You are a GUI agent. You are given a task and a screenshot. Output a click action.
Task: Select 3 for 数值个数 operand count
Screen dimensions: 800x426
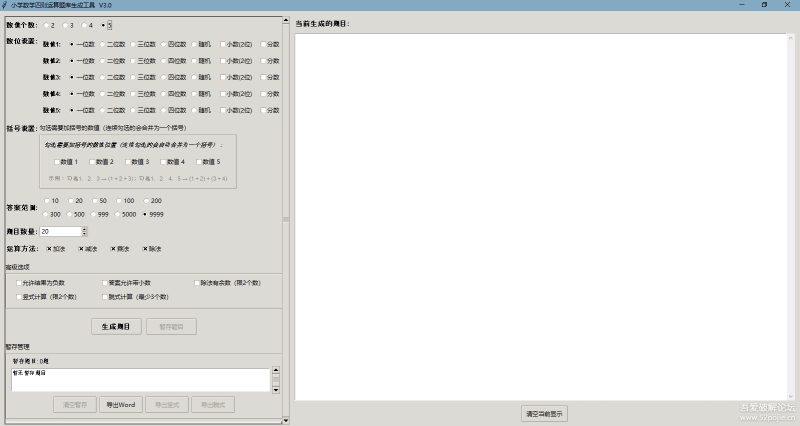tap(68, 25)
